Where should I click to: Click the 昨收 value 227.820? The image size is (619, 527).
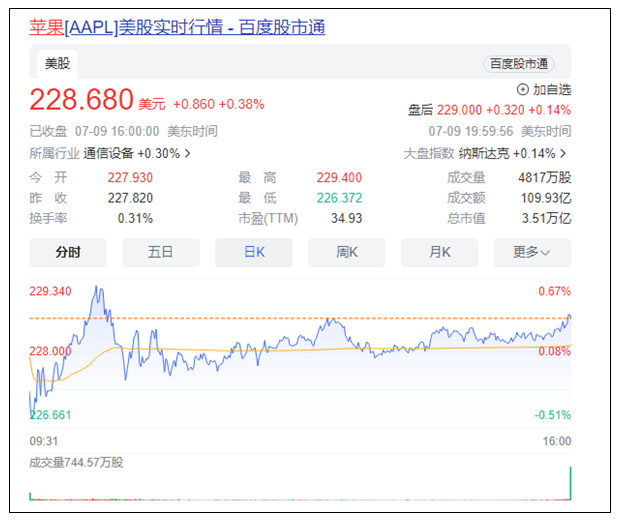tap(130, 198)
